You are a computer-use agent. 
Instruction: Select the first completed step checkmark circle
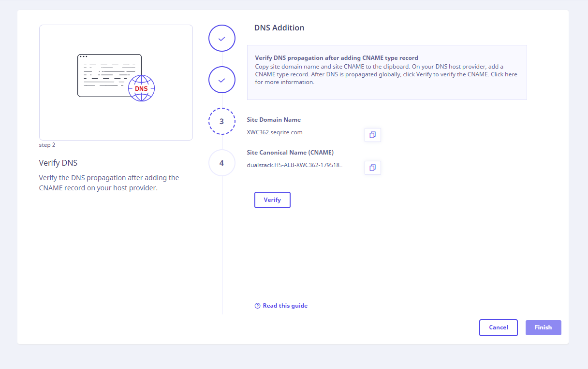click(222, 39)
